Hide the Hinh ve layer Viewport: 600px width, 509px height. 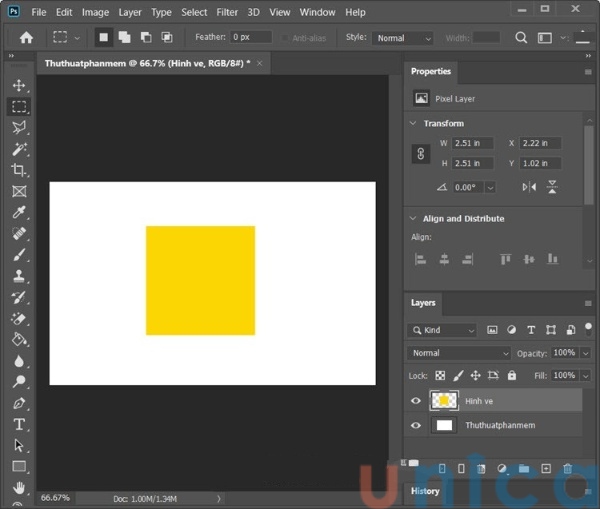[416, 401]
